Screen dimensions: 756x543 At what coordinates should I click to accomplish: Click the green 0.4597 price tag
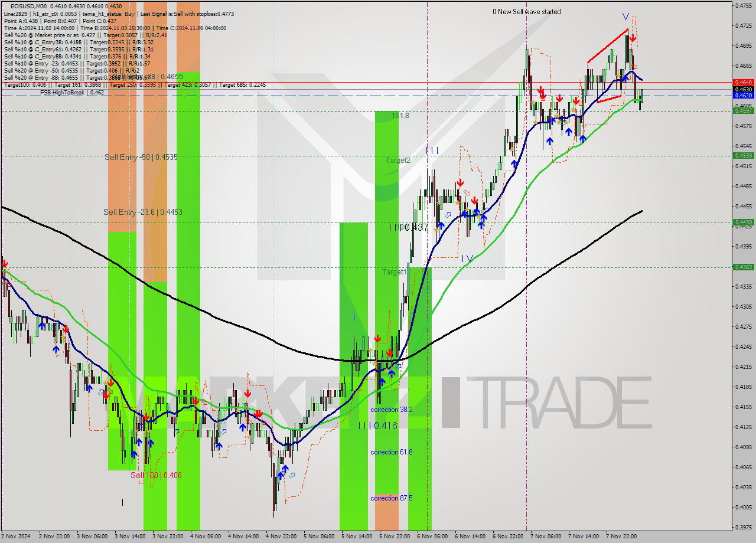coord(742,110)
